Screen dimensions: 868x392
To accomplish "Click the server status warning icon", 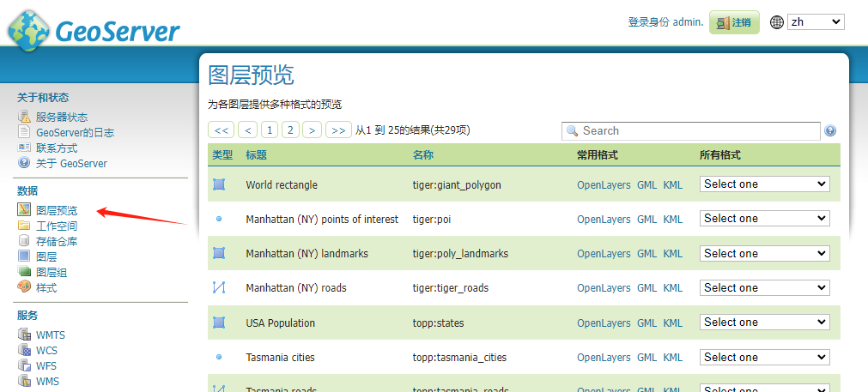I will coord(24,117).
